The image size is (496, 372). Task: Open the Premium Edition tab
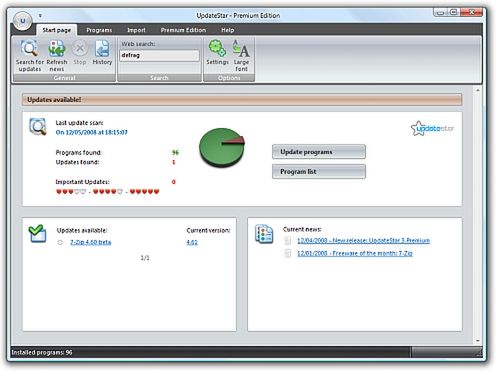(183, 30)
